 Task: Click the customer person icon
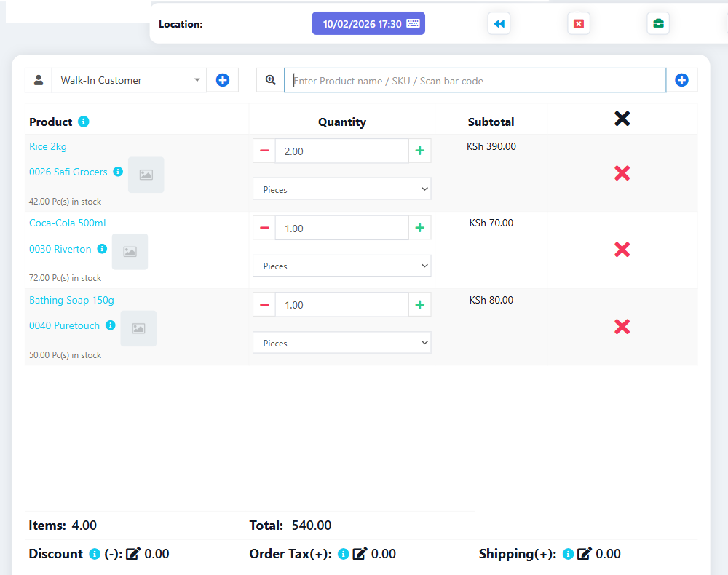tap(39, 80)
